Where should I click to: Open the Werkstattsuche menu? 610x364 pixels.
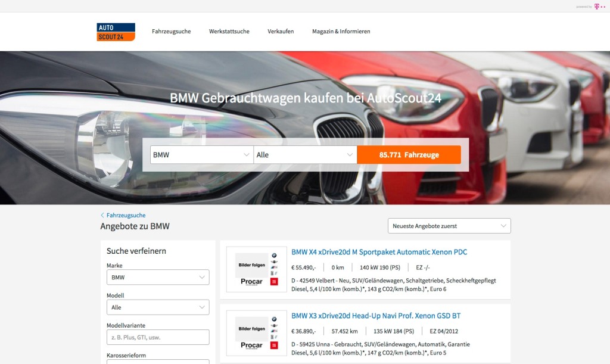click(x=229, y=32)
